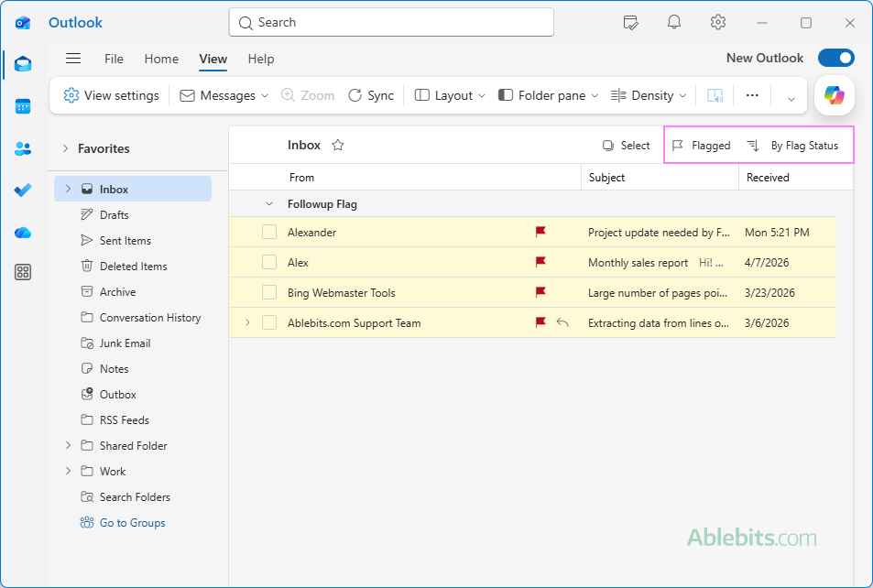Image resolution: width=873 pixels, height=588 pixels.
Task: Open the Conversation History folder
Action: tap(133, 318)
